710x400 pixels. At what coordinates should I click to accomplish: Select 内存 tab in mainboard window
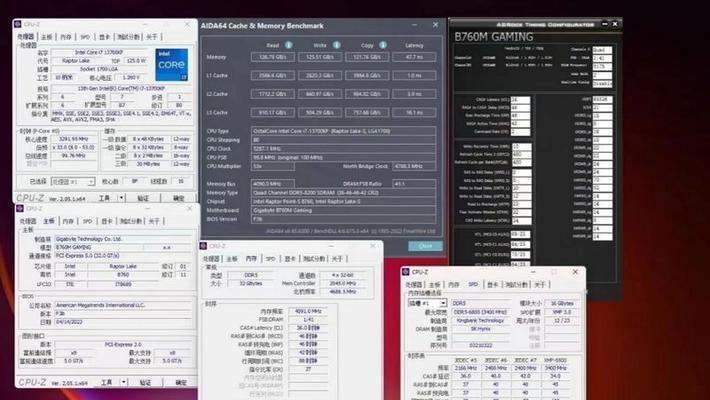[68, 221]
